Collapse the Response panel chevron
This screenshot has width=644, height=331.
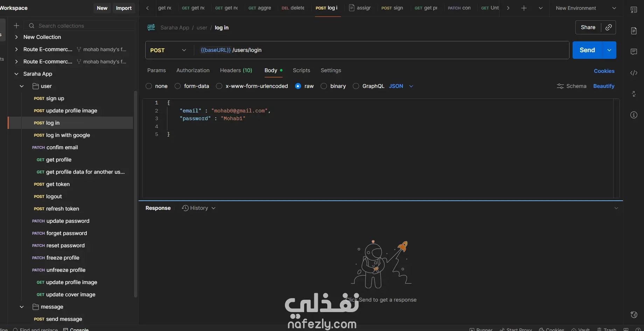(x=616, y=208)
